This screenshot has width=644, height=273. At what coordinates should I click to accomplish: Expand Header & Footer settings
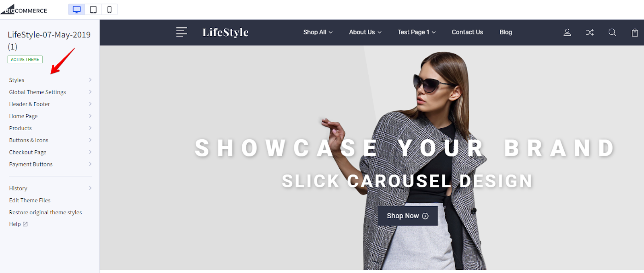coord(50,104)
